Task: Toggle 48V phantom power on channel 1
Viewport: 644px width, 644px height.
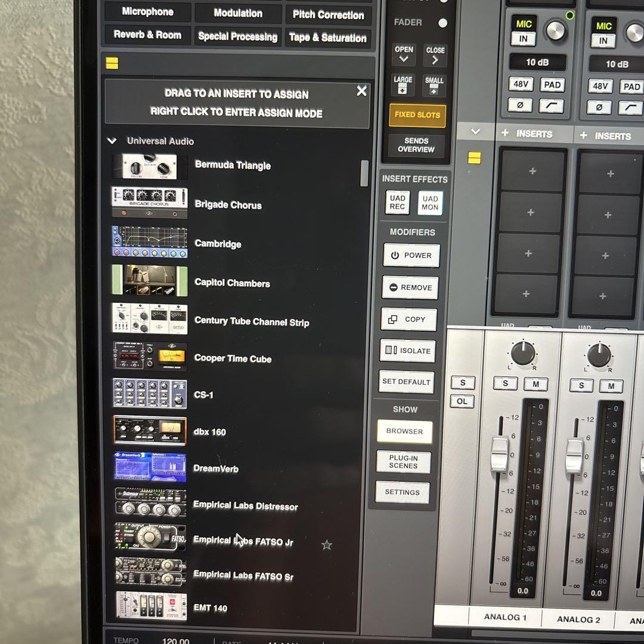Action: click(521, 84)
